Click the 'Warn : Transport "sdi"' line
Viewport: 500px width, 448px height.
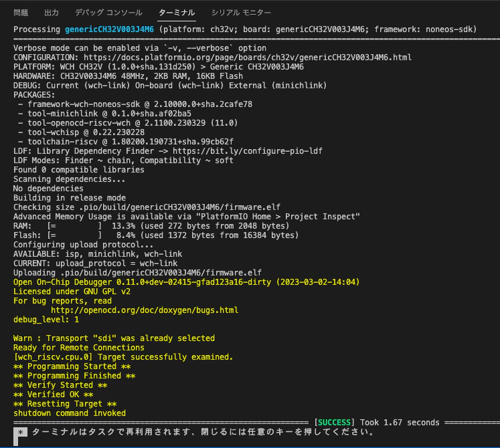[x=114, y=338]
